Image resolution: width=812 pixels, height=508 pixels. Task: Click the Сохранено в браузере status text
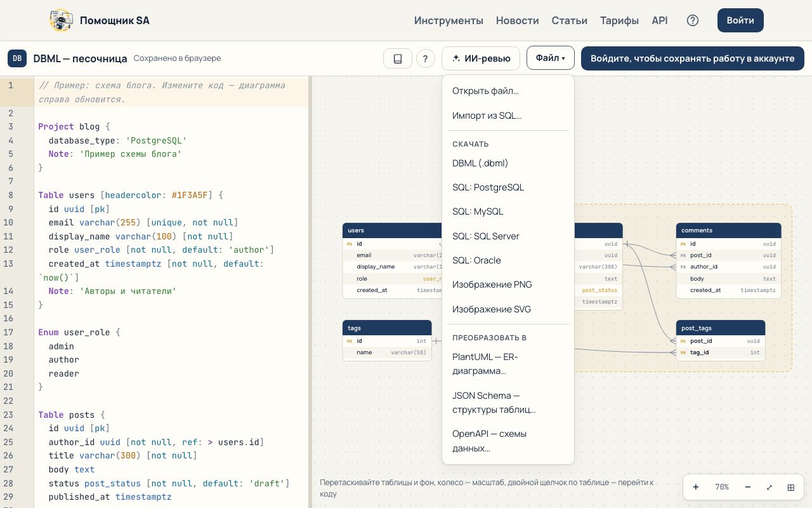pyautogui.click(x=177, y=58)
